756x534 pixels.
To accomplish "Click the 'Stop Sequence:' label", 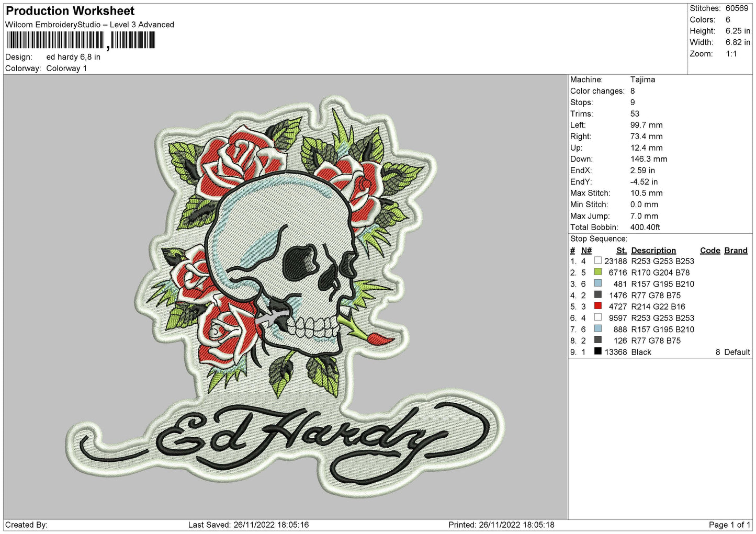I will click(x=599, y=239).
